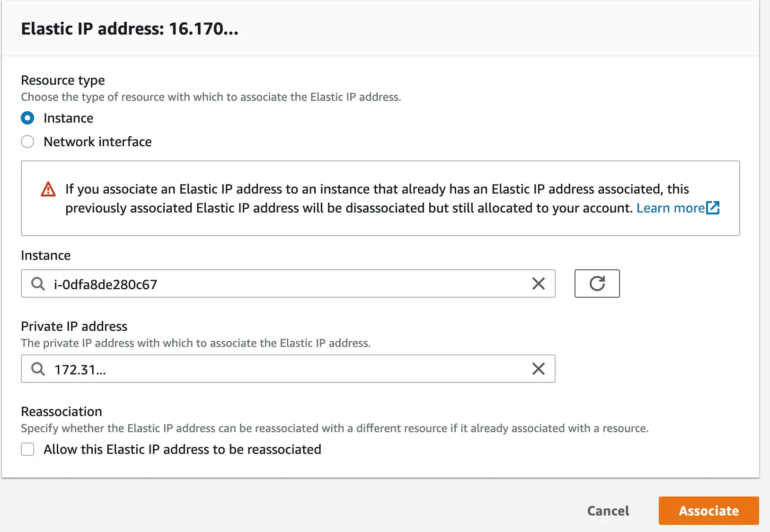This screenshot has height=532, width=770.
Task: Select the Instance resource type
Action: (x=27, y=118)
